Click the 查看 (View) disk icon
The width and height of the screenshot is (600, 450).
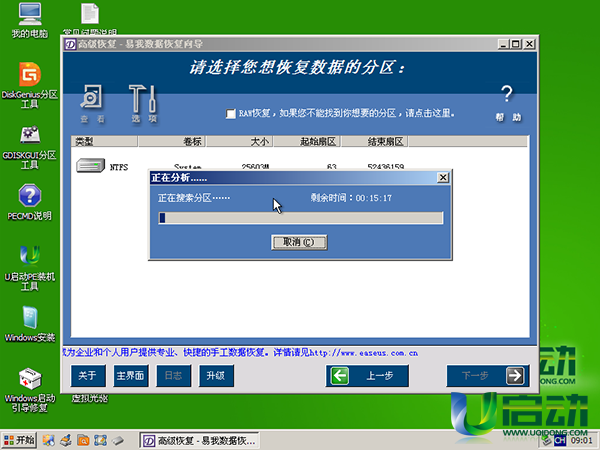click(91, 100)
